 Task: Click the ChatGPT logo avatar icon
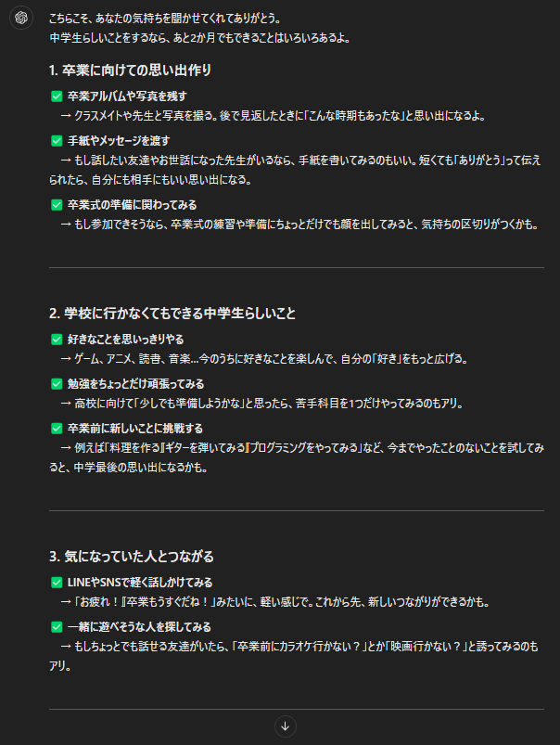tap(21, 18)
